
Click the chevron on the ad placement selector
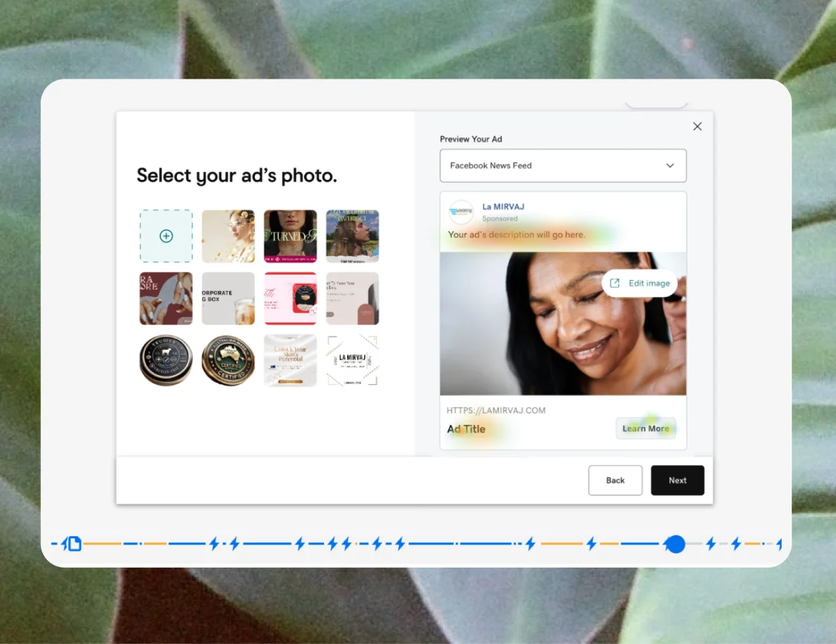pos(670,165)
